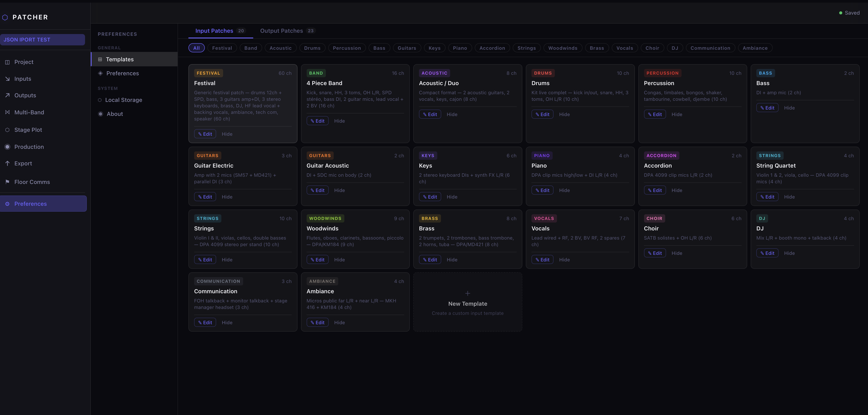Edit the DJ template
This screenshot has width=868, height=415.
coord(767,253)
